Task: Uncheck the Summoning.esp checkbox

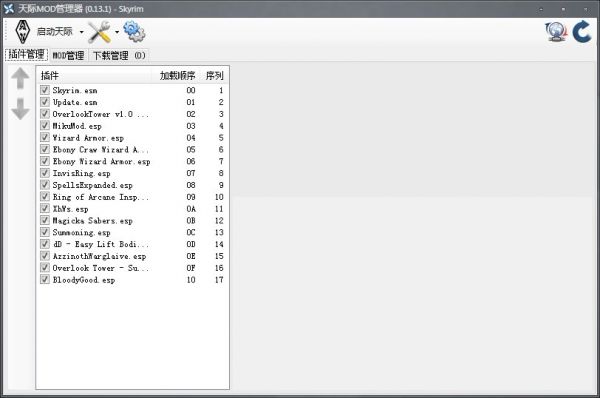Action: click(x=45, y=232)
